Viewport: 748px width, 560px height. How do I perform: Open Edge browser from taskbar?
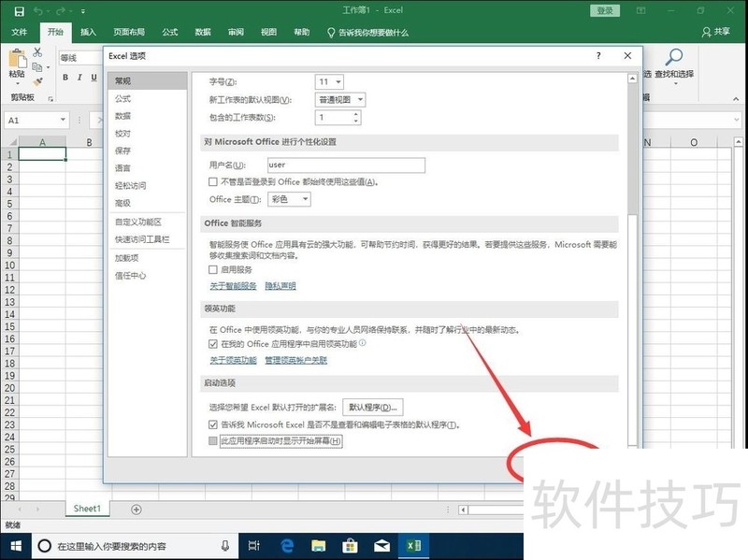pyautogui.click(x=287, y=546)
